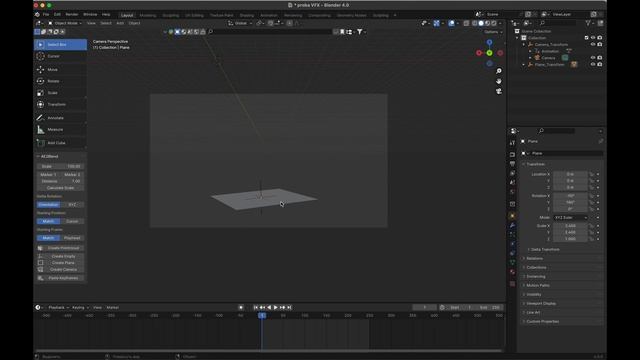Click the Calculate Scale button
Image resolution: width=640 pixels, height=360 pixels.
click(x=60, y=188)
